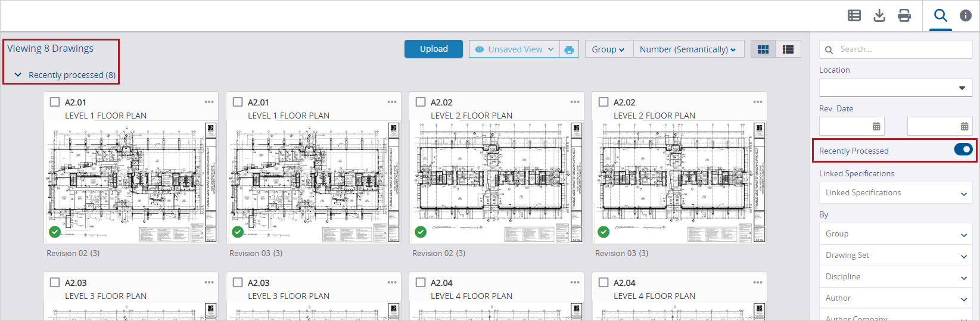Screen dimensions: 980x321
Task: Expand the Discipline filter
Action: (895, 277)
